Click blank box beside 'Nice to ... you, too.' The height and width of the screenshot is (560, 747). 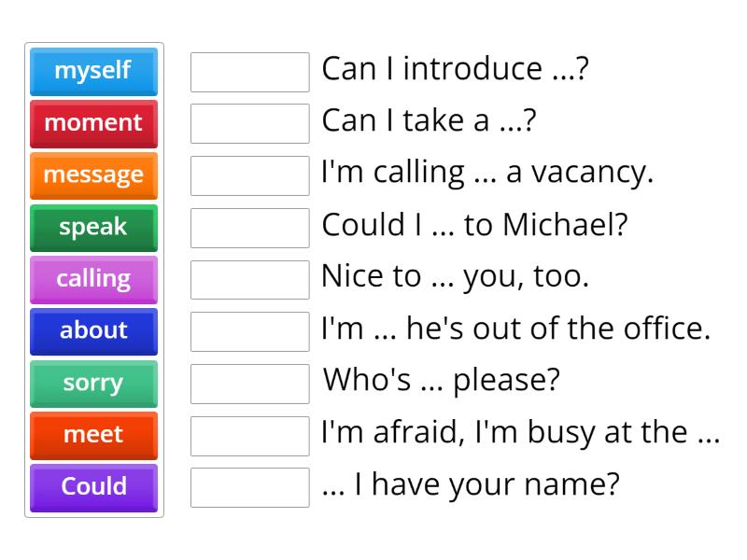(x=249, y=279)
